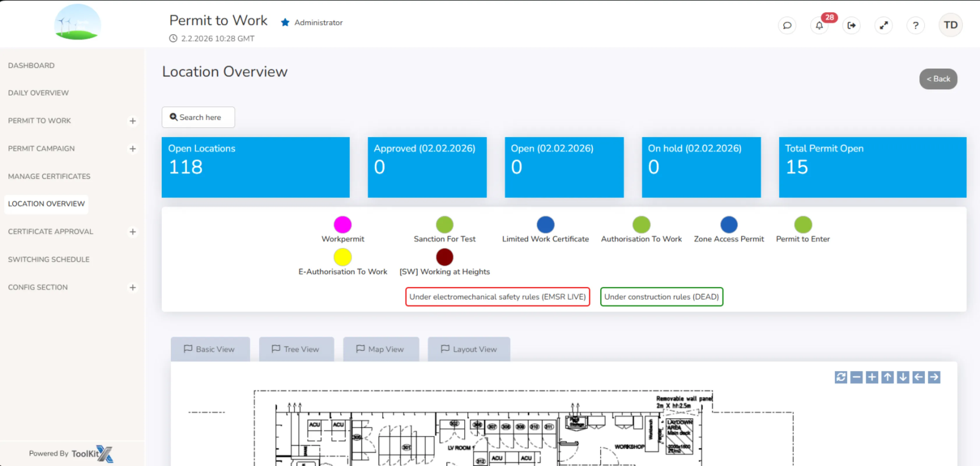Toggle the [SW] Working at Heights filter

[444, 257]
